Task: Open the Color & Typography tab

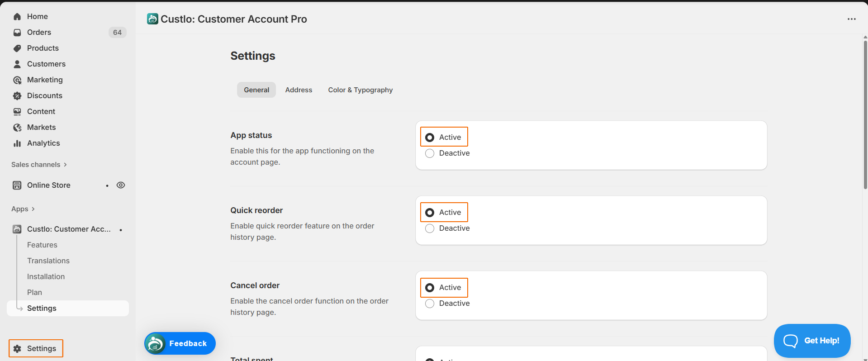Action: [360, 90]
